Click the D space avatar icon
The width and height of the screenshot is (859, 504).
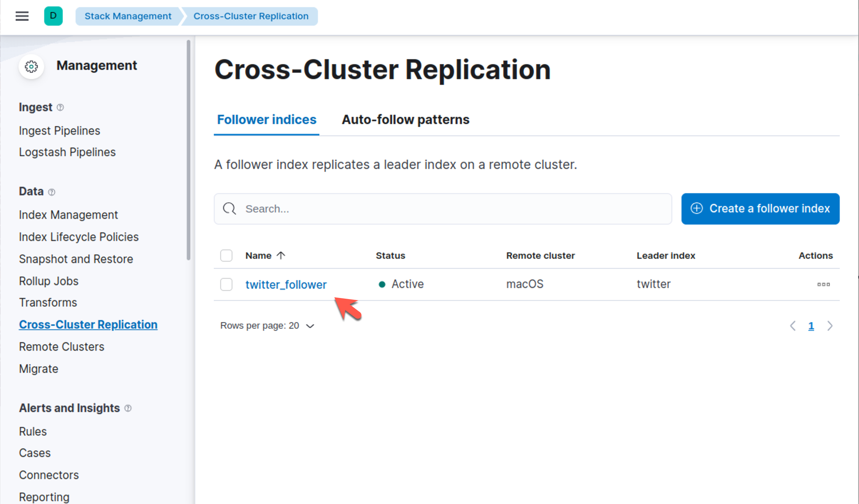click(x=53, y=16)
